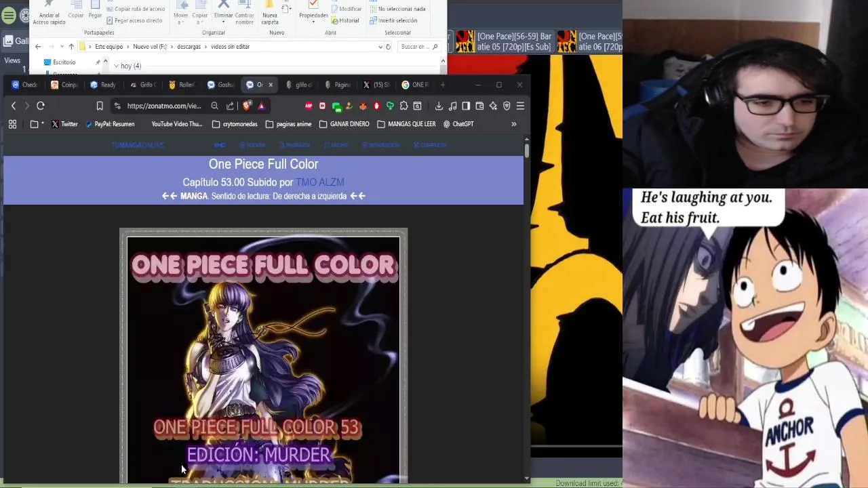This screenshot has width=868, height=488.
Task: Open Leo AI sparkle icon
Action: click(x=493, y=106)
